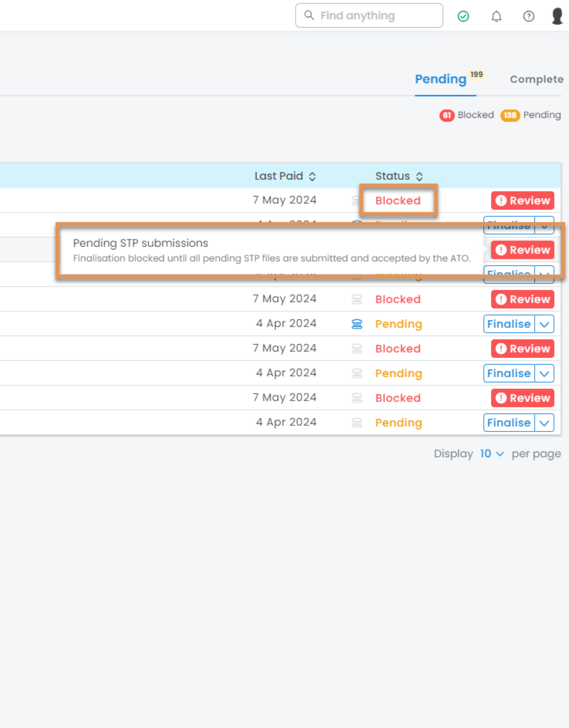Switch to the Complete tab
569x728 pixels.
(536, 79)
